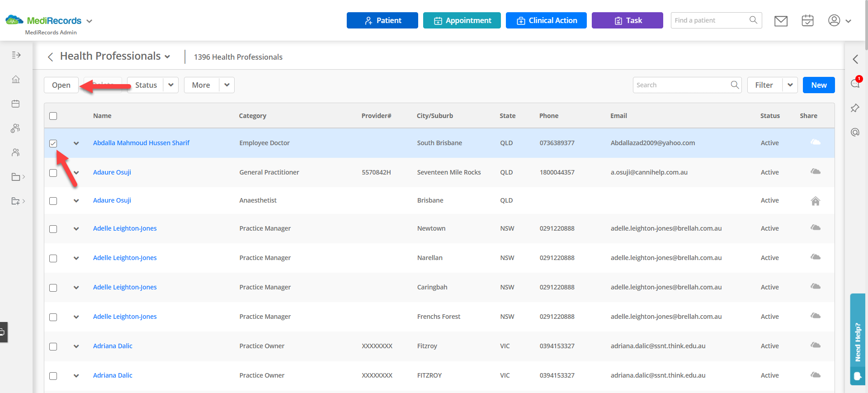Expand row chevron for Adriana Dalic Fitzroy
The height and width of the screenshot is (393, 868).
point(76,346)
